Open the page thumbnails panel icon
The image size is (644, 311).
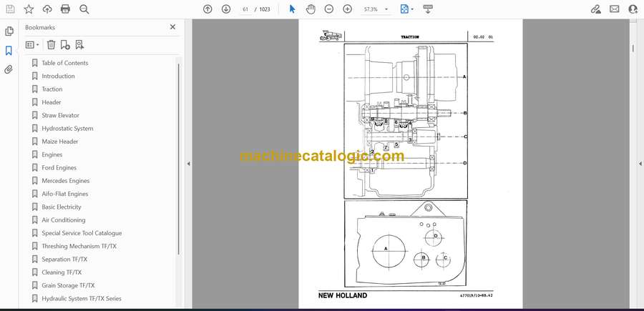pyautogui.click(x=9, y=31)
